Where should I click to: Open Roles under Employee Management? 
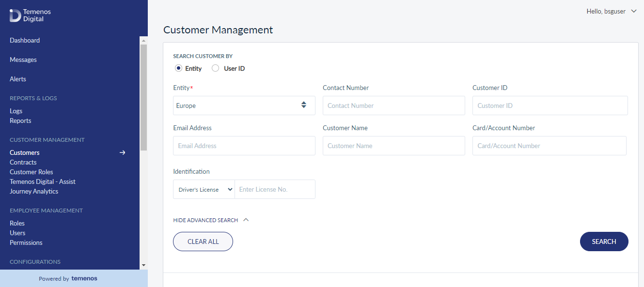(x=17, y=223)
